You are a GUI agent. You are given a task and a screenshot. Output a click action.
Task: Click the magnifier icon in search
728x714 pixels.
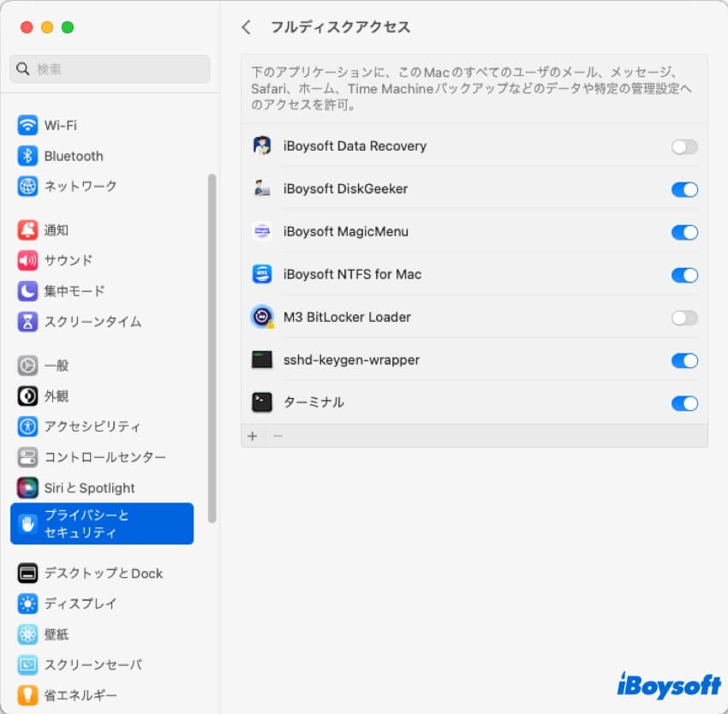pyautogui.click(x=23, y=69)
